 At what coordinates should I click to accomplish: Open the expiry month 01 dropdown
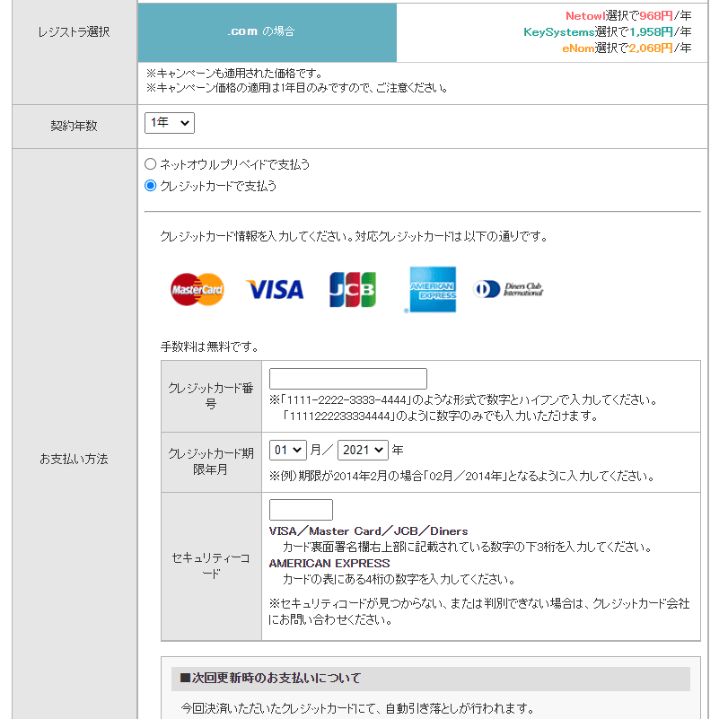pos(288,451)
